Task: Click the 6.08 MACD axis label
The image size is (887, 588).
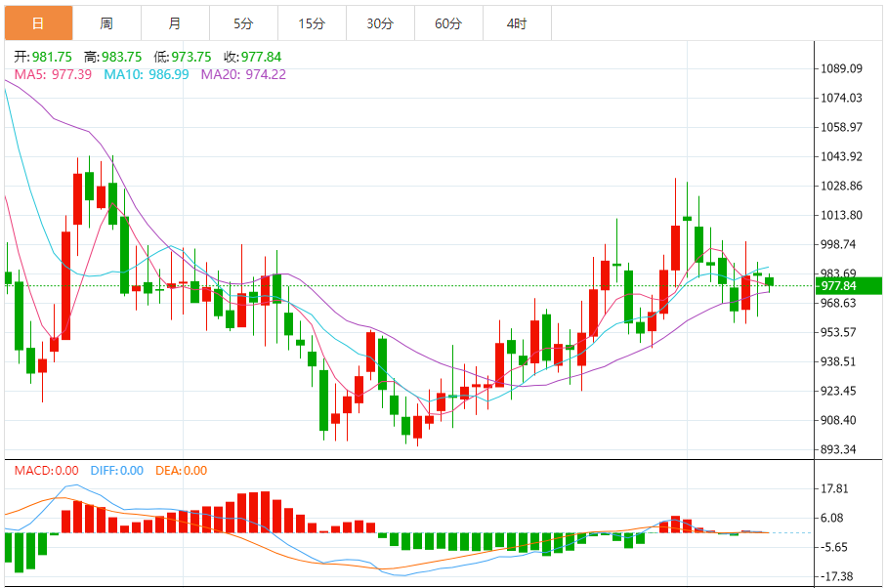Action: click(831, 518)
